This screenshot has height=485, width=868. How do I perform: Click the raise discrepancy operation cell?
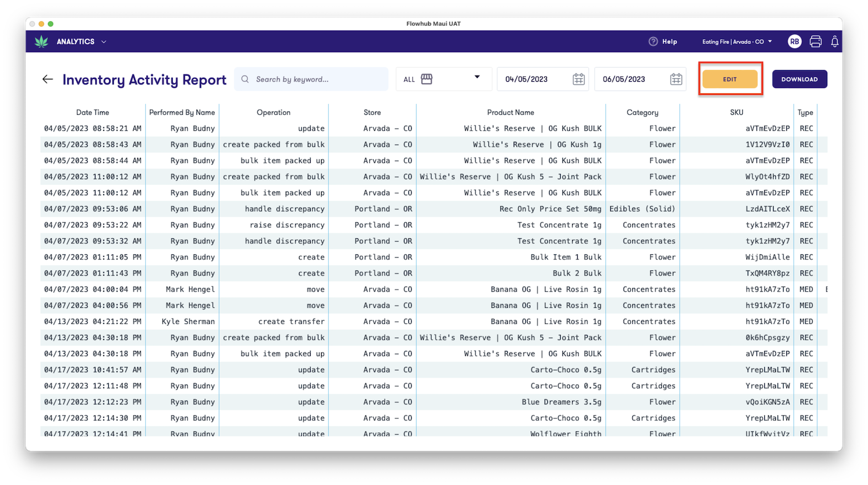[x=287, y=225]
